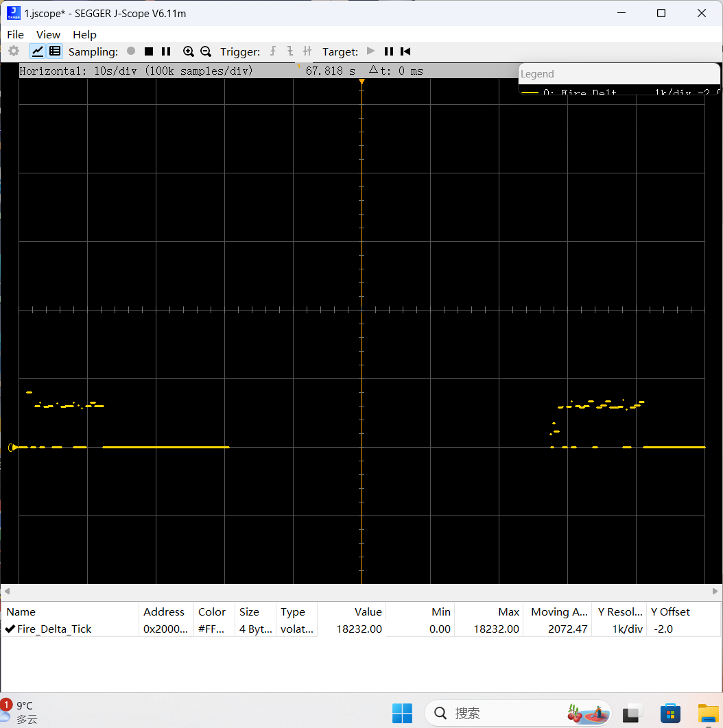Select the -2.0 Y offset cell
This screenshot has height=728, width=723.
pos(683,629)
